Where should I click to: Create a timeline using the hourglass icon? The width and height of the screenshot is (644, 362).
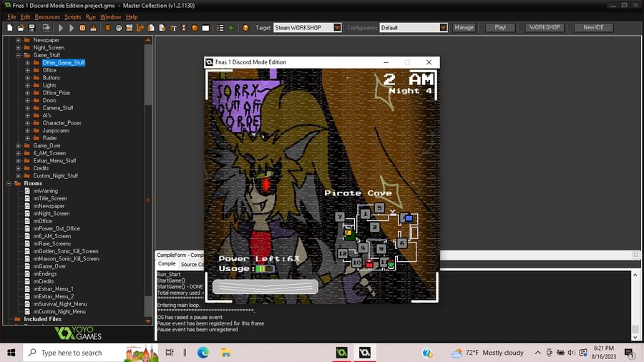pos(184,28)
